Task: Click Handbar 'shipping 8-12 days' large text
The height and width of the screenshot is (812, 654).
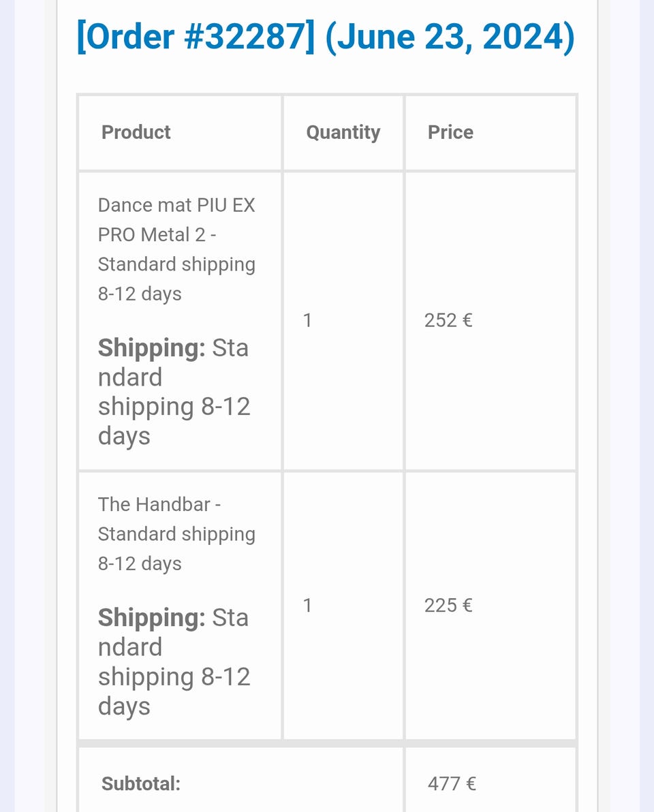Action: click(174, 691)
